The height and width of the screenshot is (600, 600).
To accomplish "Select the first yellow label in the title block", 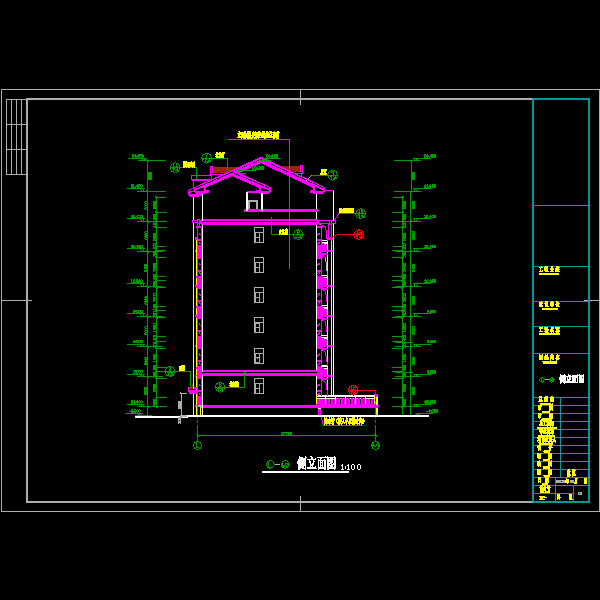I will pyautogui.click(x=549, y=270).
